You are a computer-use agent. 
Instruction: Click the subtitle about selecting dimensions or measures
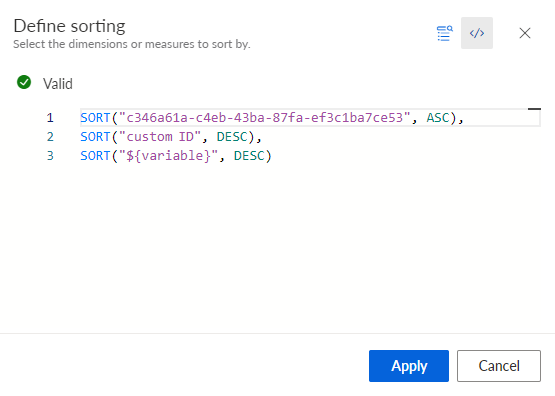pyautogui.click(x=132, y=44)
